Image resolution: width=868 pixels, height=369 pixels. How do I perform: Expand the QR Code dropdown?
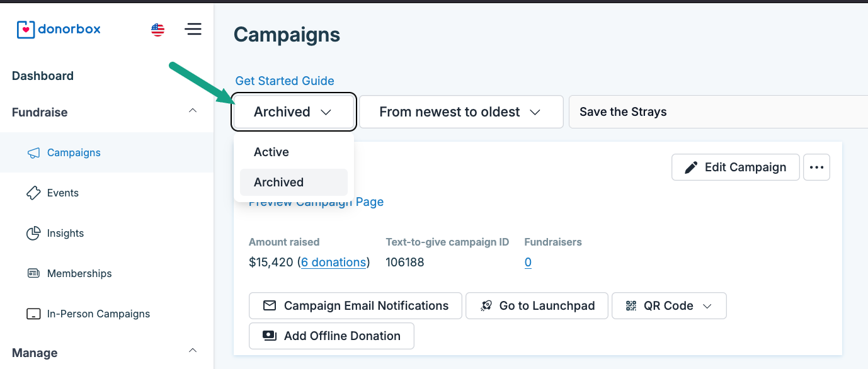coord(669,306)
